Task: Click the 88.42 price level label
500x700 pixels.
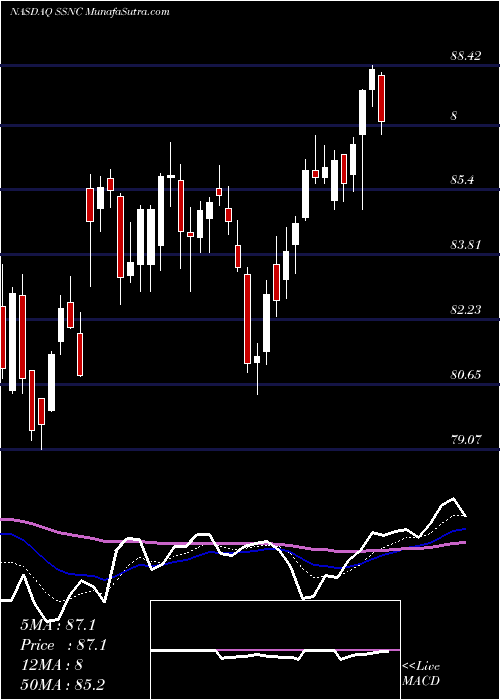Action: click(x=466, y=56)
